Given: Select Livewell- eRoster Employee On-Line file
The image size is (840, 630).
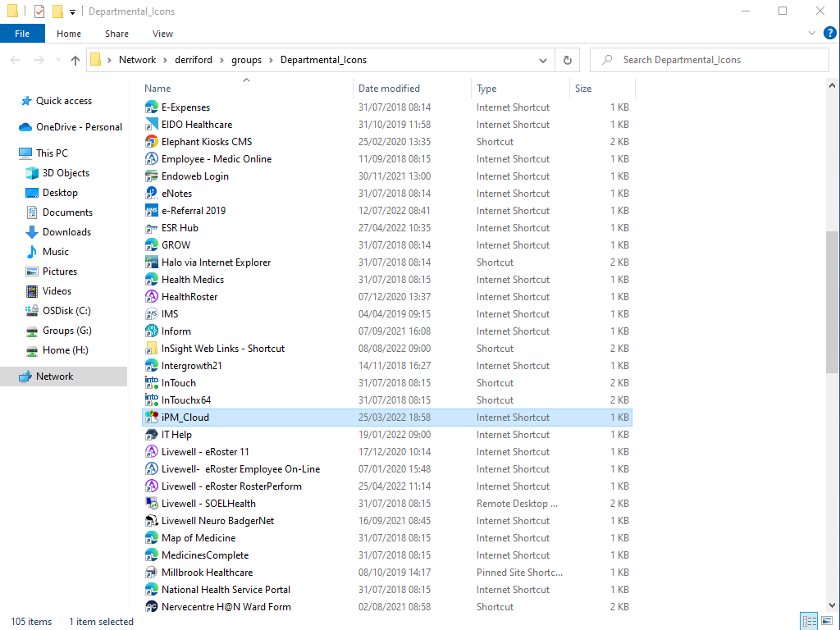Looking at the screenshot, I should point(387,469).
